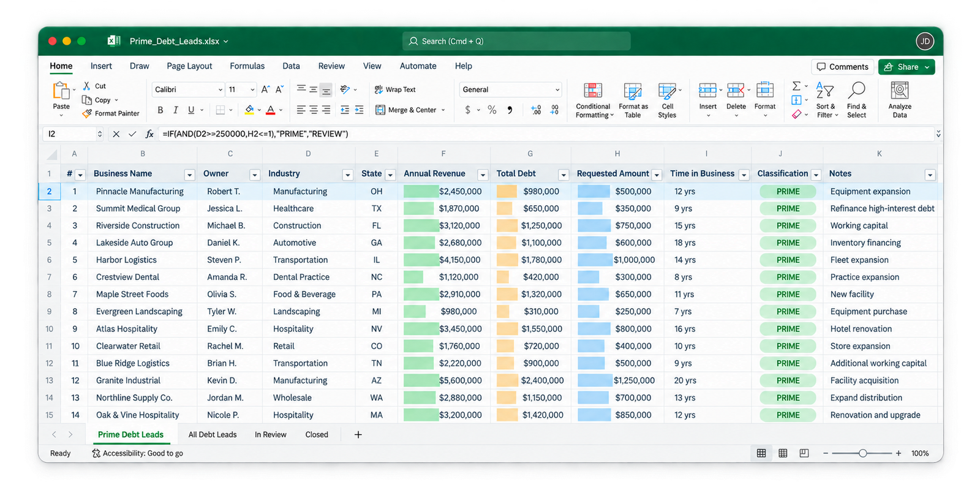Open the Industry column filter dropdown
980x490 pixels.
(x=347, y=175)
